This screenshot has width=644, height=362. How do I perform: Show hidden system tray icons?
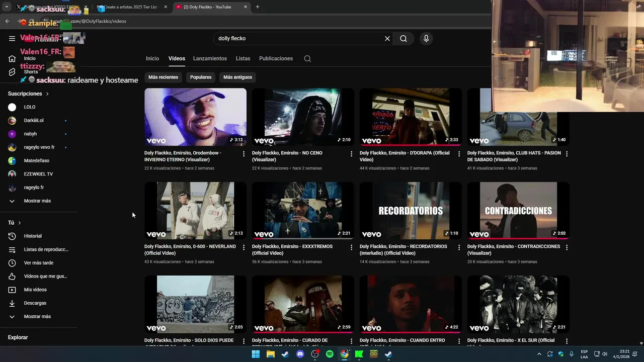pos(539,354)
